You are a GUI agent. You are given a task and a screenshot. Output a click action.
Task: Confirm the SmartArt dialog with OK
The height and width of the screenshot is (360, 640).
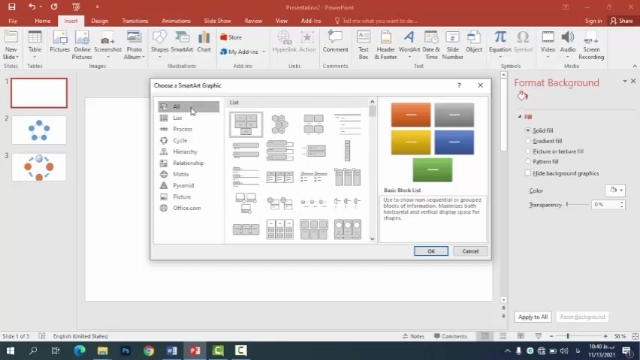[x=431, y=251]
